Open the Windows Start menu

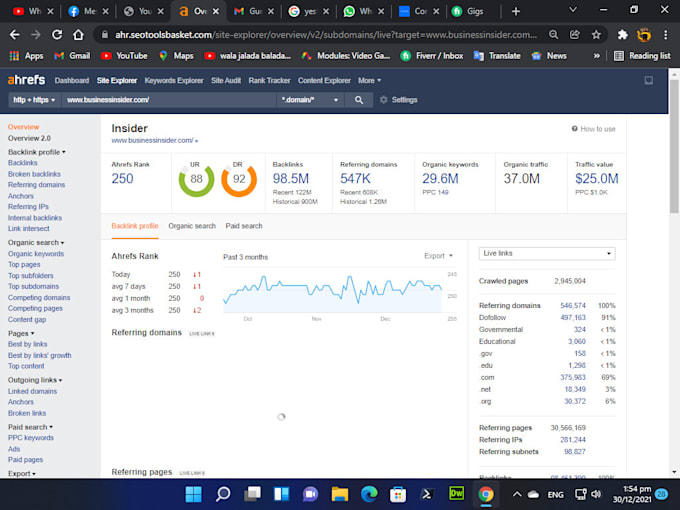[193, 494]
